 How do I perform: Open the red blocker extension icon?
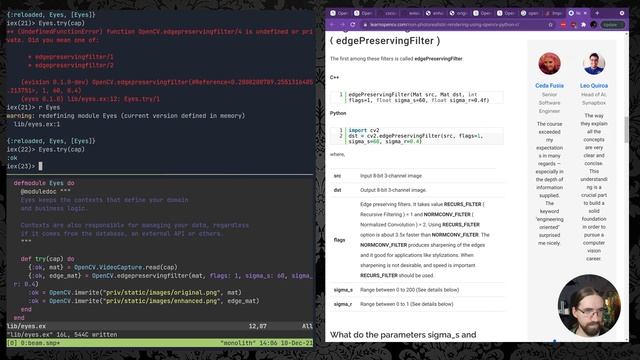pyautogui.click(x=563, y=25)
